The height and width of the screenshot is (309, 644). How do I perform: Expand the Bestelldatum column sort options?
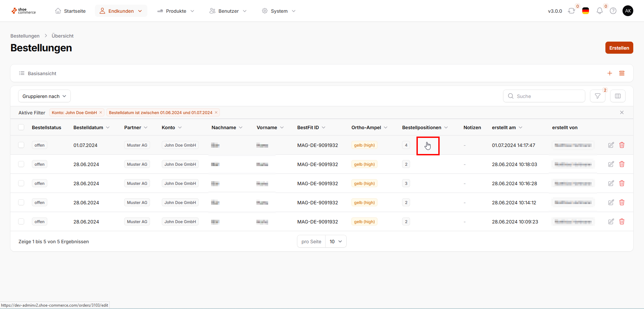108,127
